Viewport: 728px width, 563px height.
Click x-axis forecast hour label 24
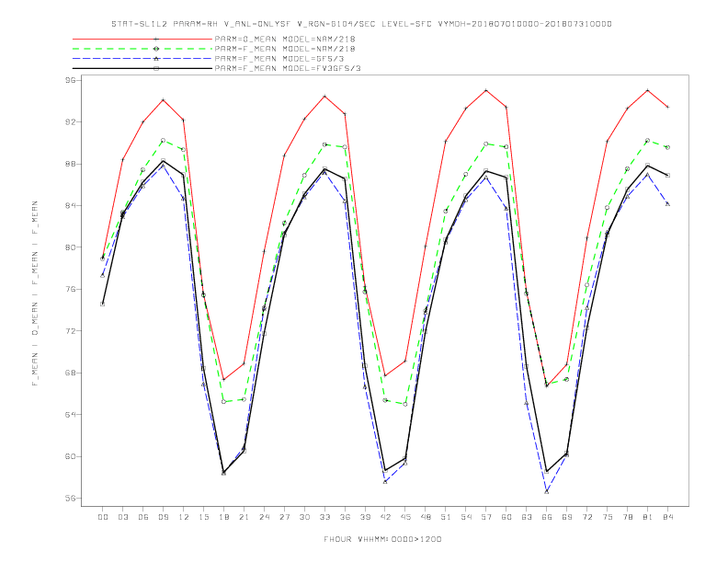pyautogui.click(x=264, y=517)
